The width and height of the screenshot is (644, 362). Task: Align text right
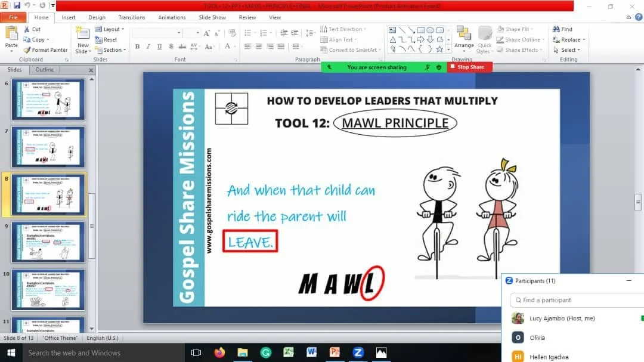coord(270,47)
